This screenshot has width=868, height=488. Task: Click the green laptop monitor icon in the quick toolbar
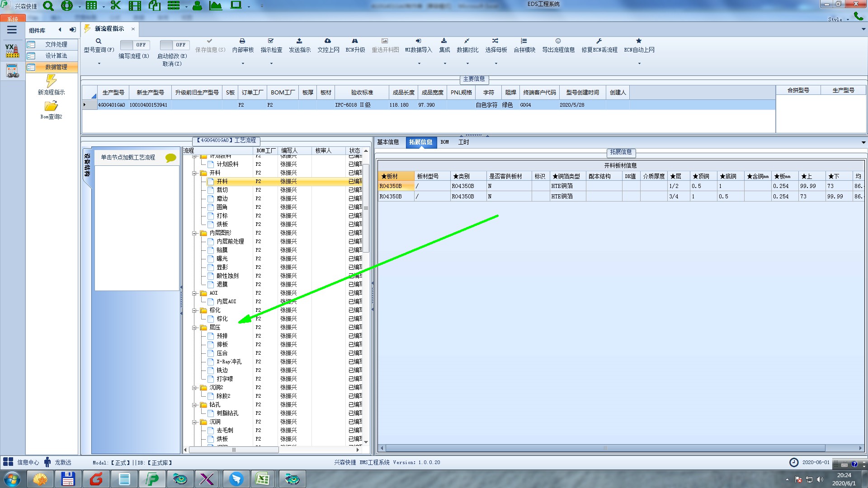(236, 5)
